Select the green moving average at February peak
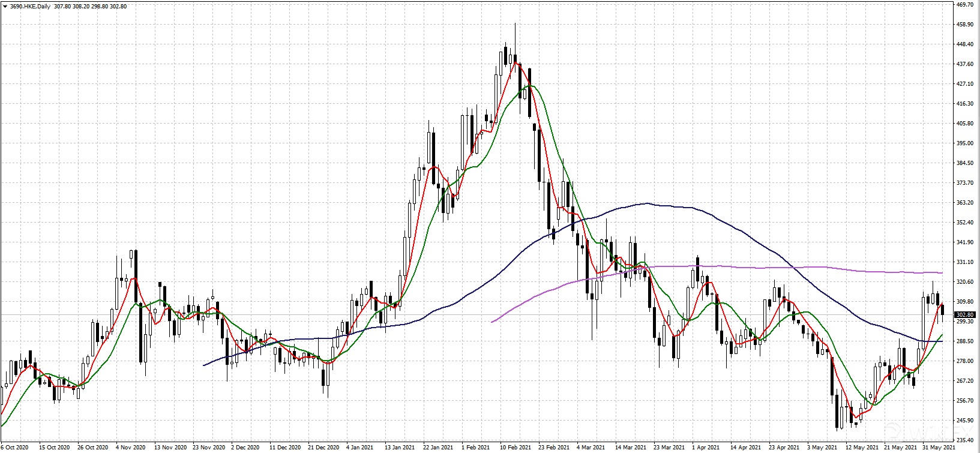The height and width of the screenshot is (453, 980). coord(529,86)
